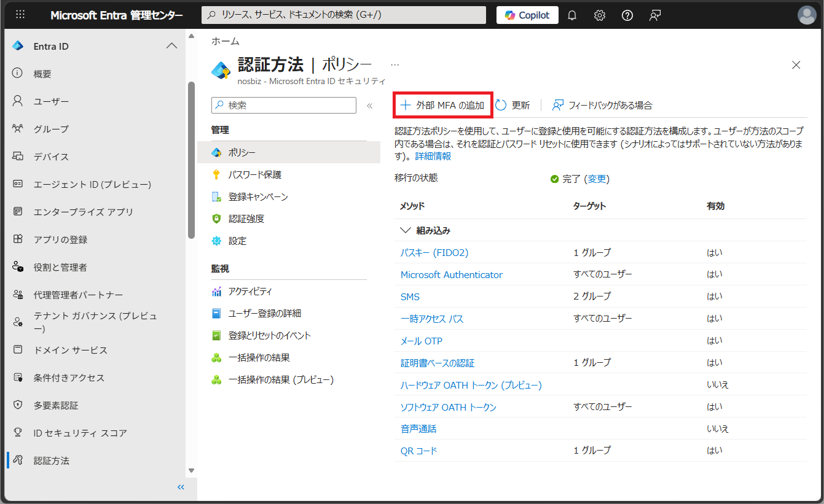The height and width of the screenshot is (504, 824).
Task: Click the ターゲット column header
Action: (589, 206)
